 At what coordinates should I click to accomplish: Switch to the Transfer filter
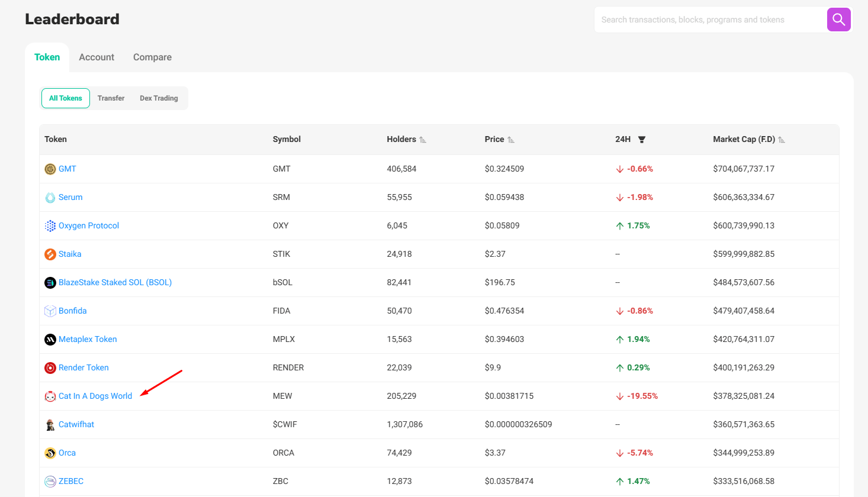[111, 98]
